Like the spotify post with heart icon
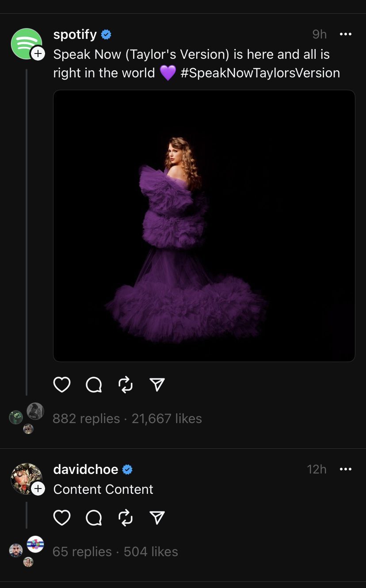The width and height of the screenshot is (366, 588). point(62,385)
